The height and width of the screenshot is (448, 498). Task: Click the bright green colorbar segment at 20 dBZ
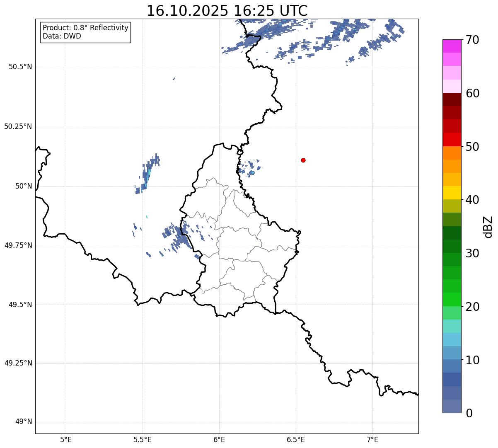(452, 300)
